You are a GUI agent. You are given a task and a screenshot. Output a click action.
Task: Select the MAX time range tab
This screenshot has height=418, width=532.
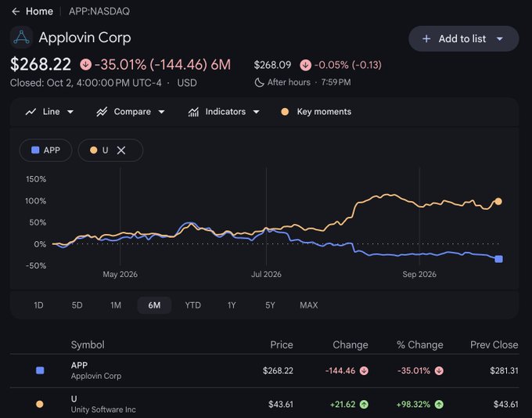click(309, 305)
